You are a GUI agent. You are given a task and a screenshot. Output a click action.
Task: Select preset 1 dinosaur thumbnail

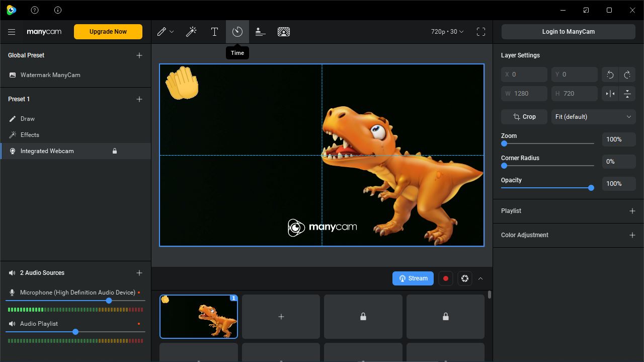(x=199, y=317)
